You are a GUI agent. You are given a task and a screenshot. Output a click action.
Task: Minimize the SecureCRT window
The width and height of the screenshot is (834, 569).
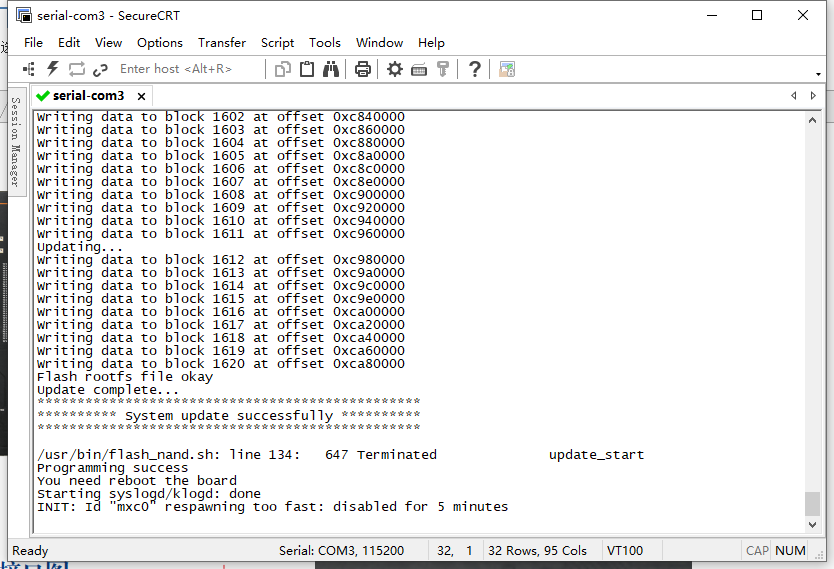click(712, 15)
